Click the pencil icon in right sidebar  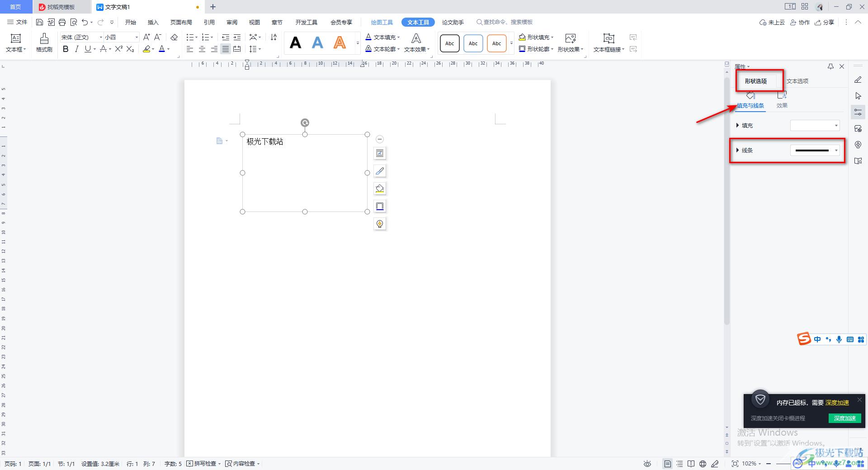(x=858, y=80)
